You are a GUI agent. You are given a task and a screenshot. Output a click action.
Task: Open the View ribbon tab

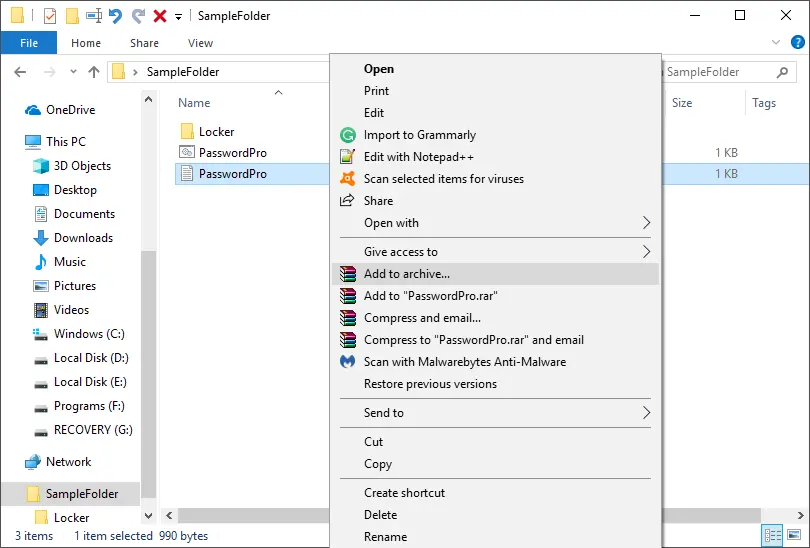pos(200,43)
